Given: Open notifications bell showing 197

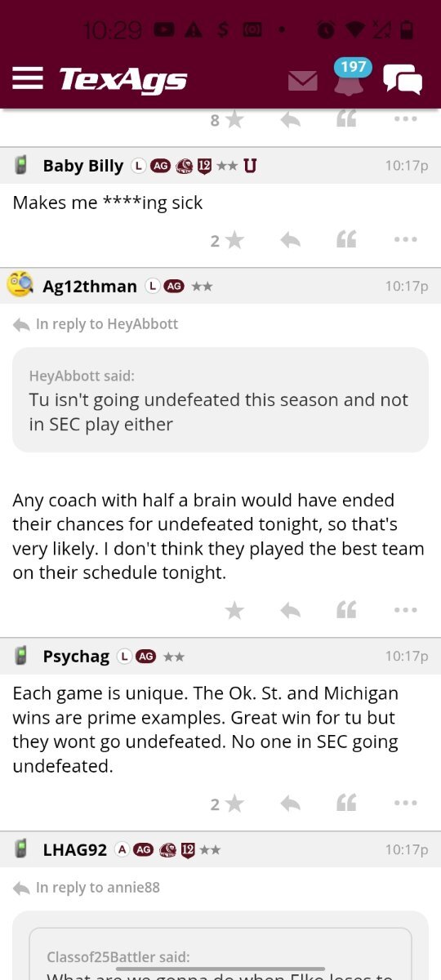Looking at the screenshot, I should tap(349, 79).
